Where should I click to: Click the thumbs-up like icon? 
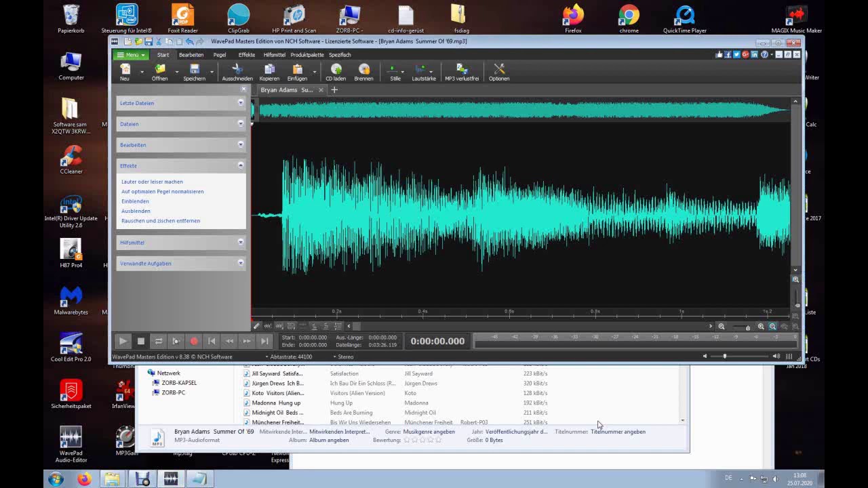(x=719, y=55)
